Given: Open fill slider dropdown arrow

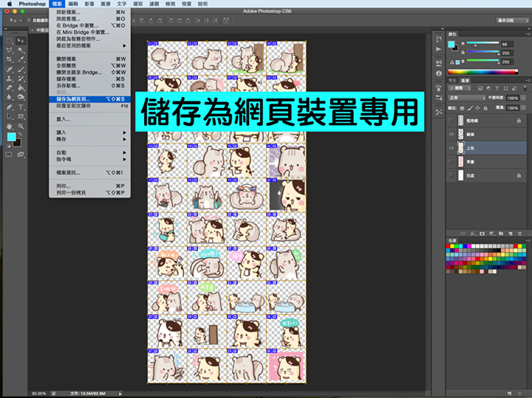Looking at the screenshot, I should 524,108.
